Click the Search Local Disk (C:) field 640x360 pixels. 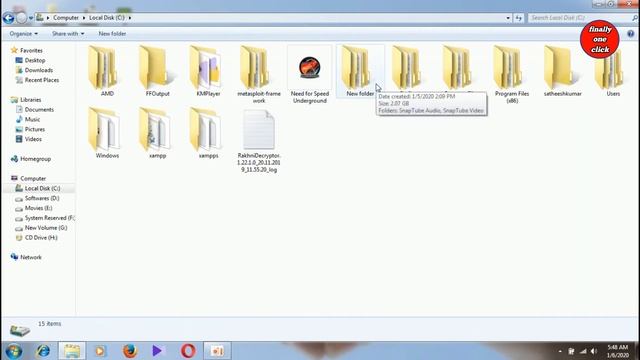point(582,18)
